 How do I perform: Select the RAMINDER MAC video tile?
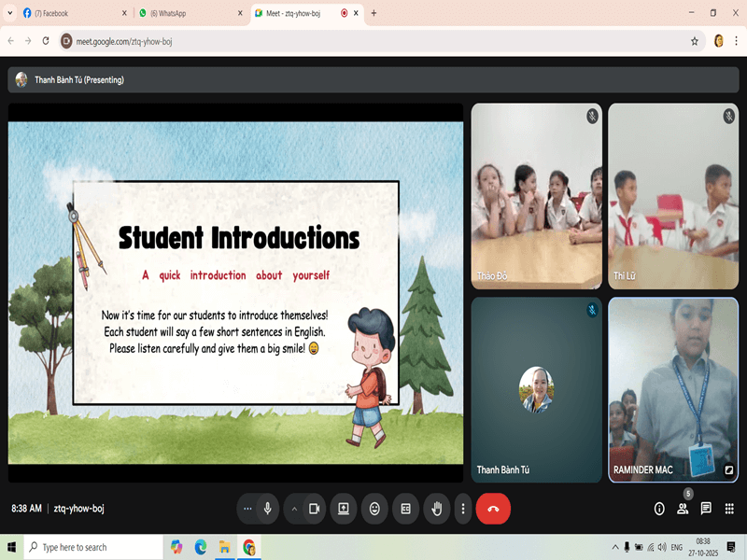coord(672,389)
